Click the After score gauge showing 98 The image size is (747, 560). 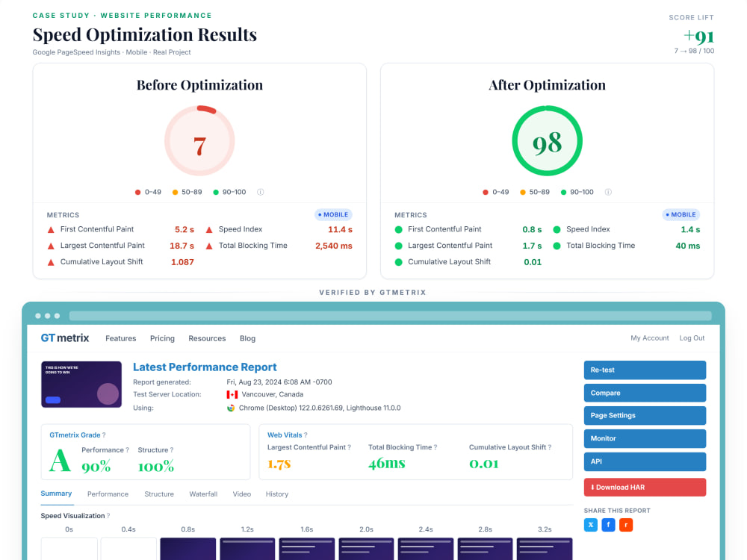547,141
